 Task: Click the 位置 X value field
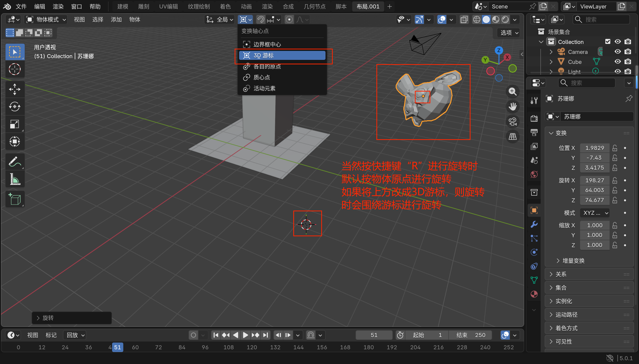pos(595,148)
